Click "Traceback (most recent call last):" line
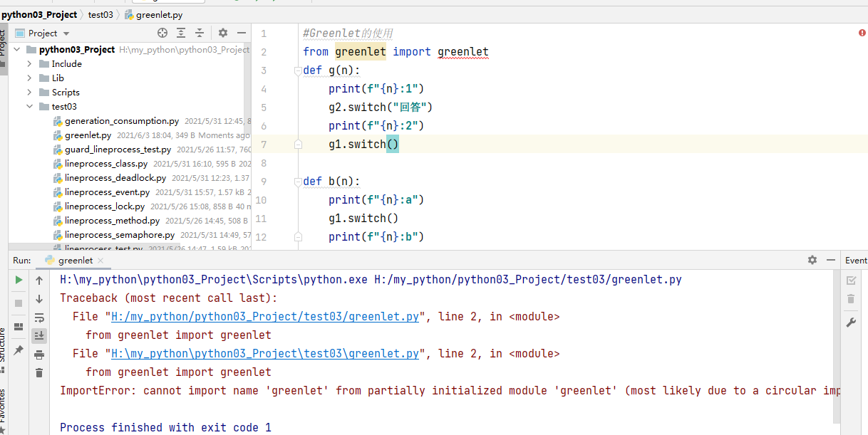The width and height of the screenshot is (868, 435). click(169, 298)
